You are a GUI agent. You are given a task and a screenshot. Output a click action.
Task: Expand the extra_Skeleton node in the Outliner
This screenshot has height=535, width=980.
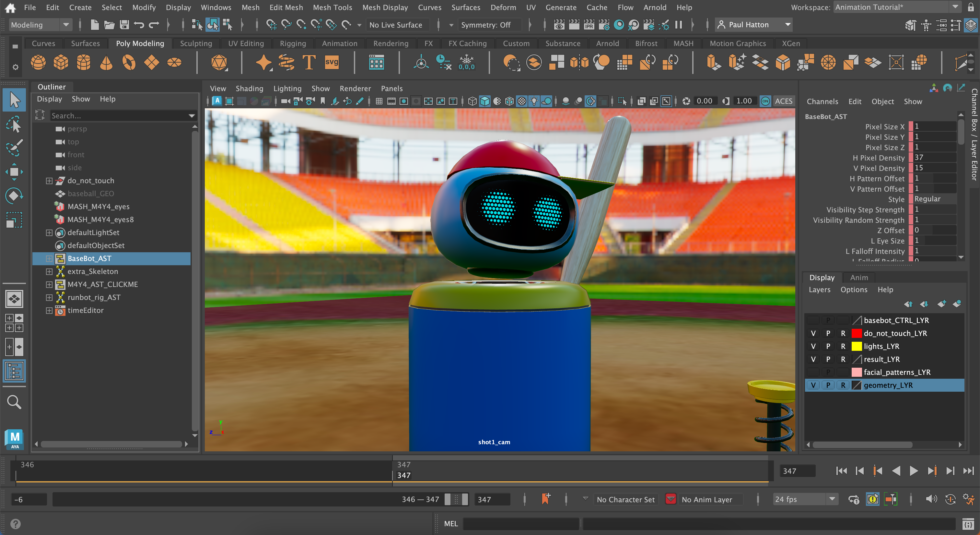click(49, 271)
